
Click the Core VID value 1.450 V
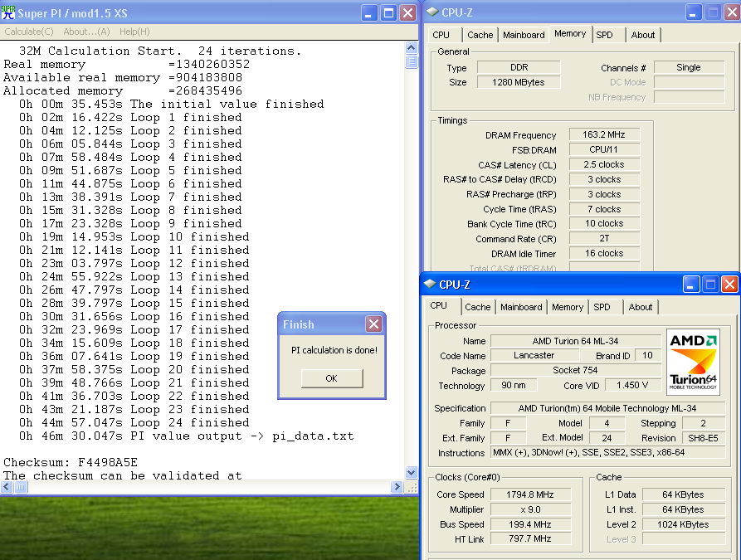(x=632, y=385)
